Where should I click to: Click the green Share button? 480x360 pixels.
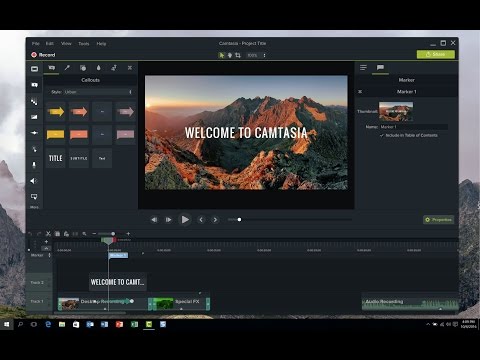tap(436, 54)
